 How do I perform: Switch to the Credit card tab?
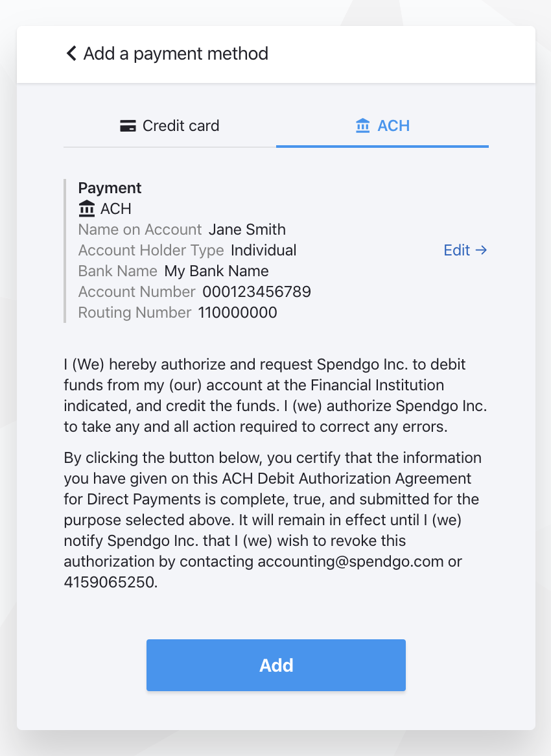[170, 126]
